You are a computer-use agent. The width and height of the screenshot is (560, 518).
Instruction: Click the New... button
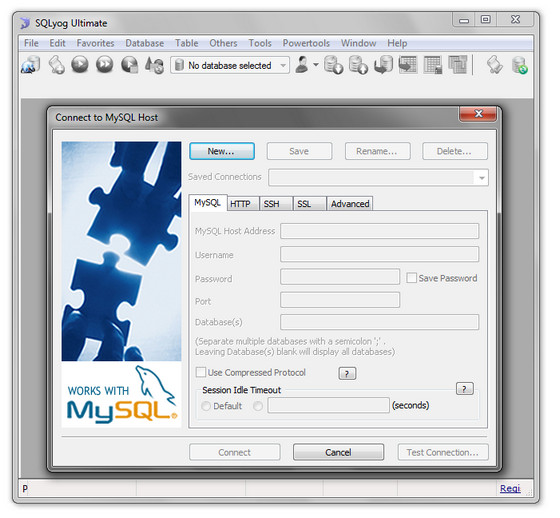coord(222,151)
